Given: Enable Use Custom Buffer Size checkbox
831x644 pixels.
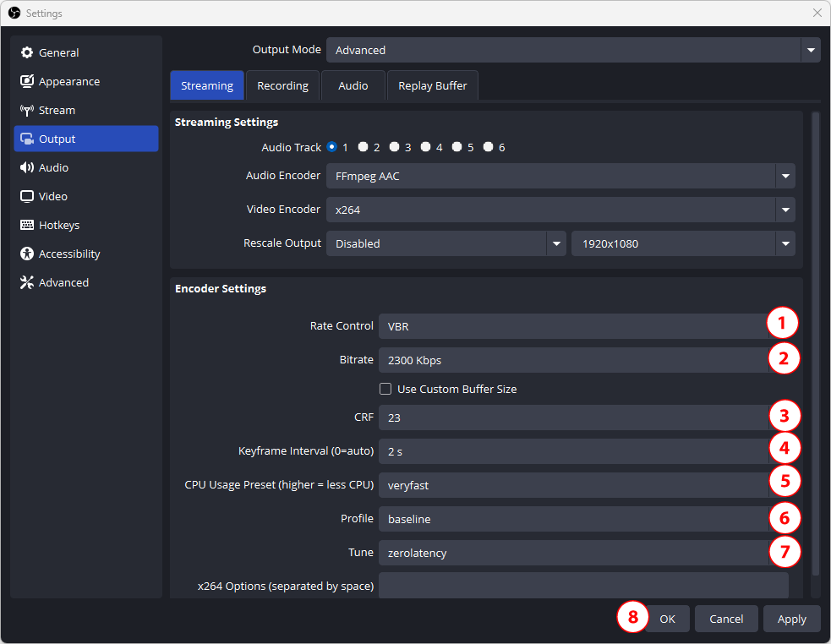Looking at the screenshot, I should [385, 389].
